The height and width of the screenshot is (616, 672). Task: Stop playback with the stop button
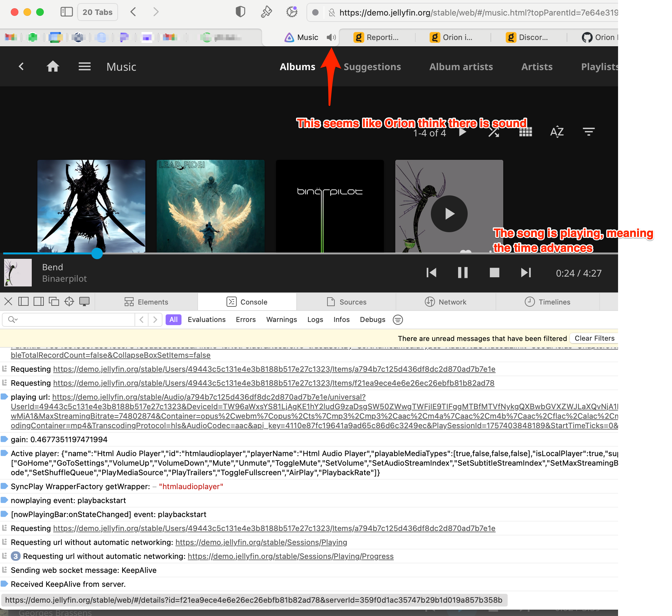pyautogui.click(x=494, y=273)
